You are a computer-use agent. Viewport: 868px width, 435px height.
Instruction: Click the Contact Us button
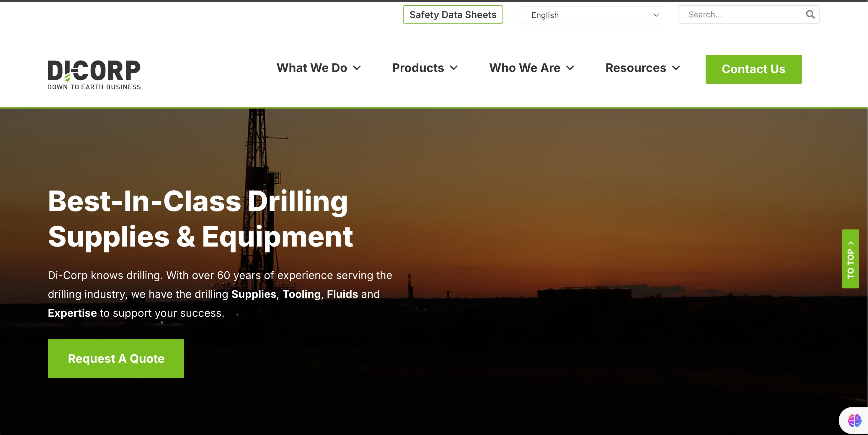point(753,69)
